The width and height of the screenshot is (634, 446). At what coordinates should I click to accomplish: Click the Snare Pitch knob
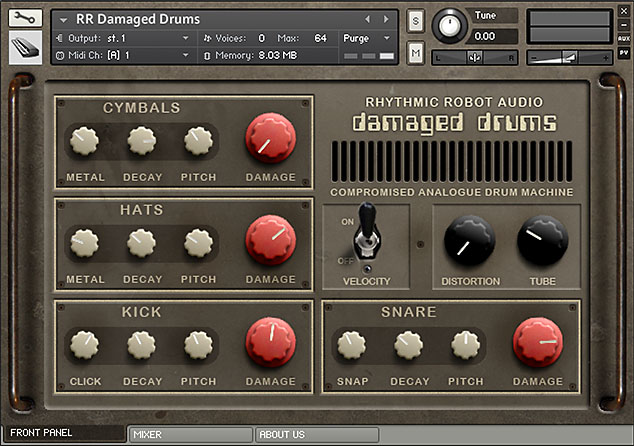pyautogui.click(x=465, y=345)
